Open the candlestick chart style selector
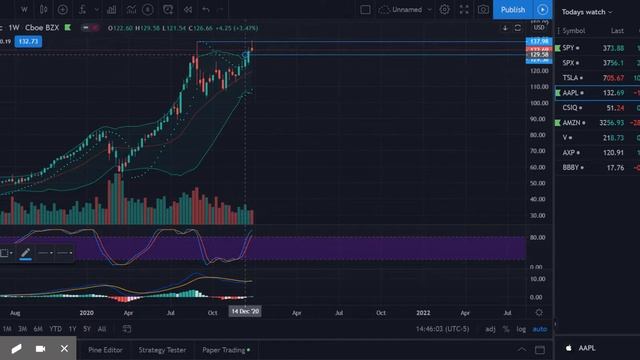Screen dimensions: 640x360 coord(43,9)
